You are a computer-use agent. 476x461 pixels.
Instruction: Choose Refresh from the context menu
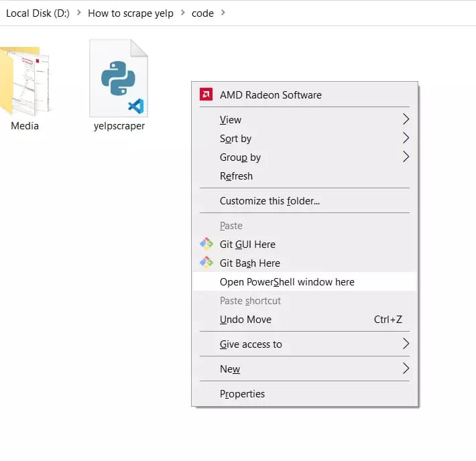(304, 176)
